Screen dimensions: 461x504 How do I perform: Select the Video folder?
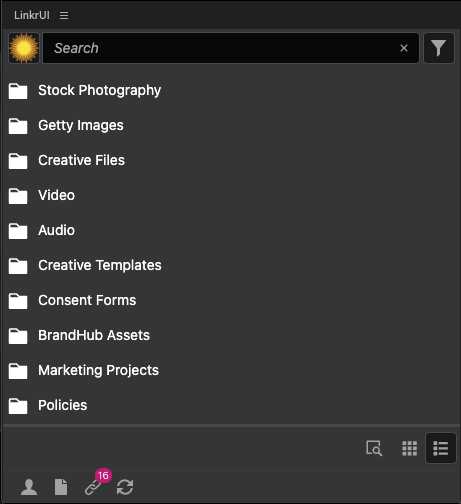coord(56,195)
